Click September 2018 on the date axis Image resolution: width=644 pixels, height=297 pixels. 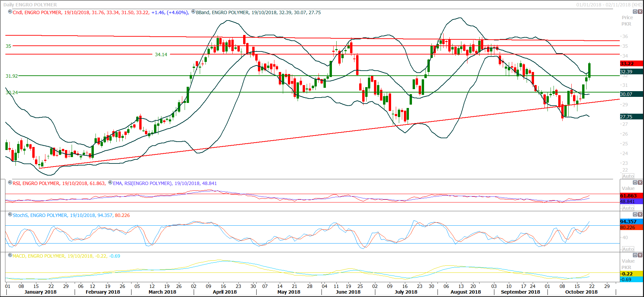521,292
